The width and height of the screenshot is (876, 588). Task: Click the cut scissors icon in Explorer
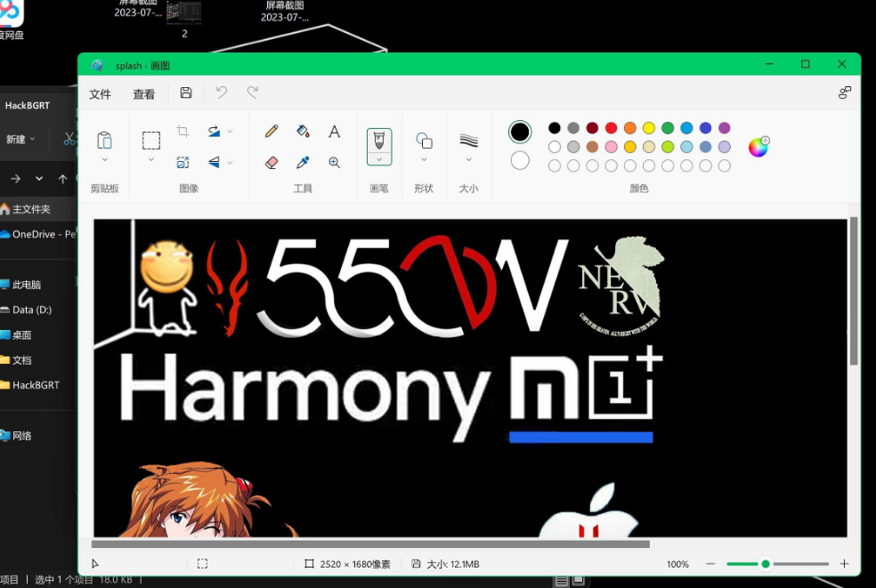tap(69, 139)
